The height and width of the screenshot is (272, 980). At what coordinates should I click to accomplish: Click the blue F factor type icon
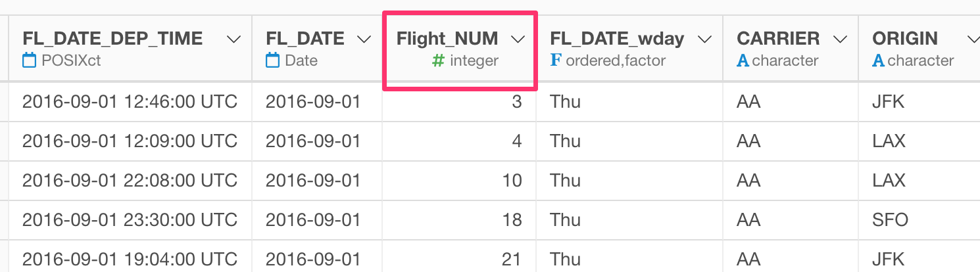(556, 61)
